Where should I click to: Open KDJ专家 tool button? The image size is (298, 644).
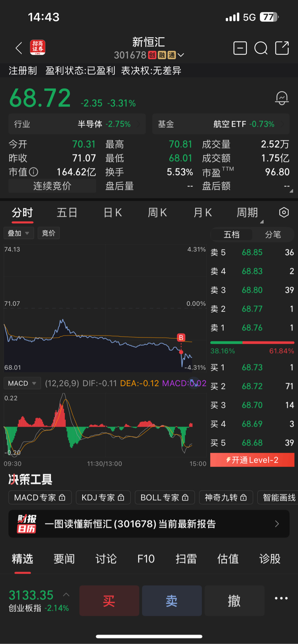103,498
